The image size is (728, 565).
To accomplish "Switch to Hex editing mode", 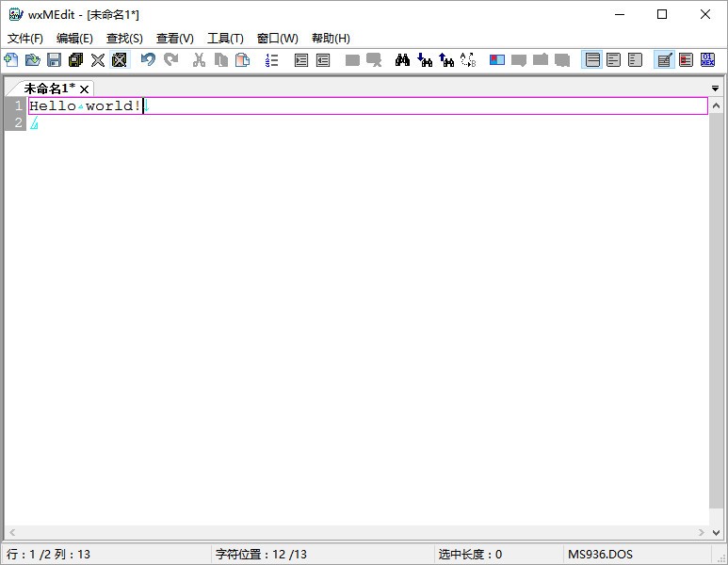I will (x=707, y=60).
